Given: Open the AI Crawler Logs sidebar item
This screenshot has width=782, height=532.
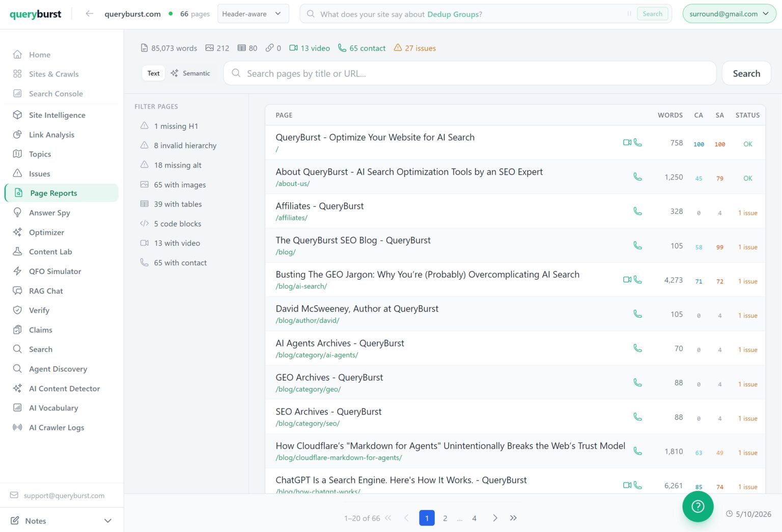Looking at the screenshot, I should [x=57, y=427].
